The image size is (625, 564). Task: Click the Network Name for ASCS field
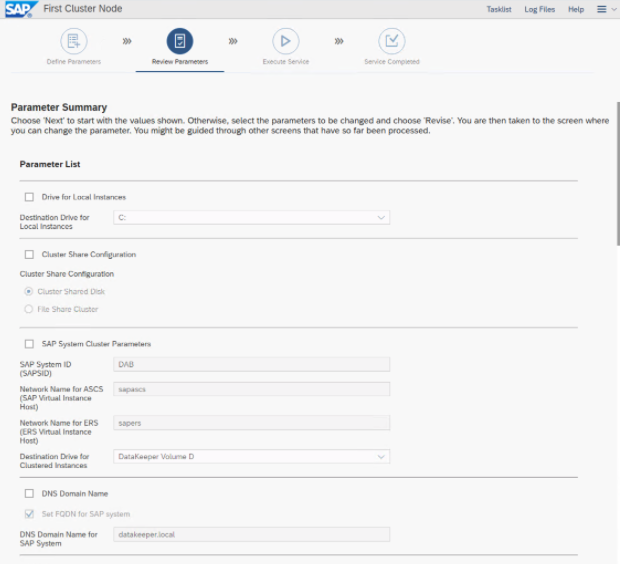point(252,389)
